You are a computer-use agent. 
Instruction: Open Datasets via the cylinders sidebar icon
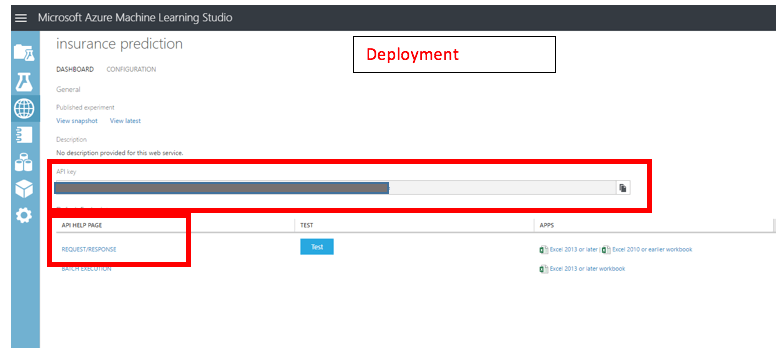pos(24,162)
